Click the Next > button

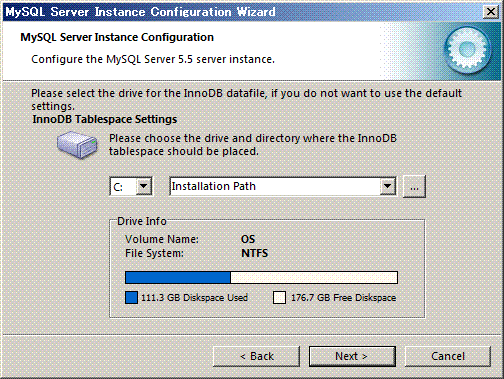pyautogui.click(x=352, y=356)
